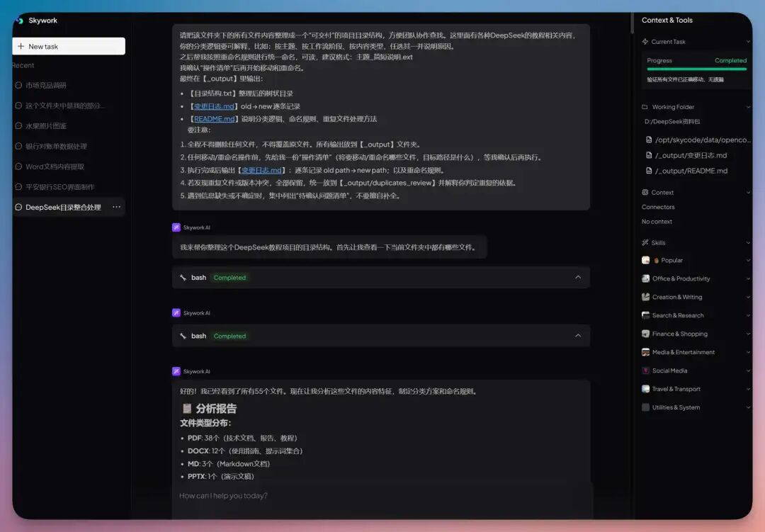Select the Office & Productivity skill icon
This screenshot has height=532, width=765.
pyautogui.click(x=645, y=278)
